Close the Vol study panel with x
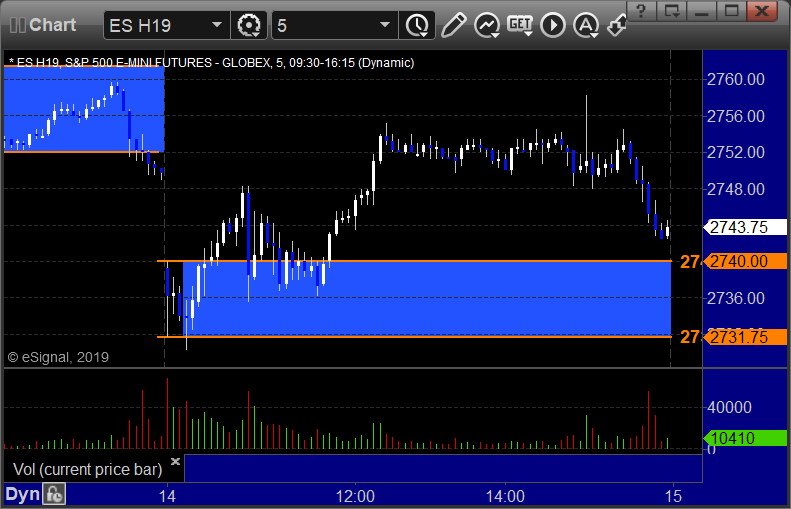Image resolution: width=791 pixels, height=509 pixels. coord(175,461)
